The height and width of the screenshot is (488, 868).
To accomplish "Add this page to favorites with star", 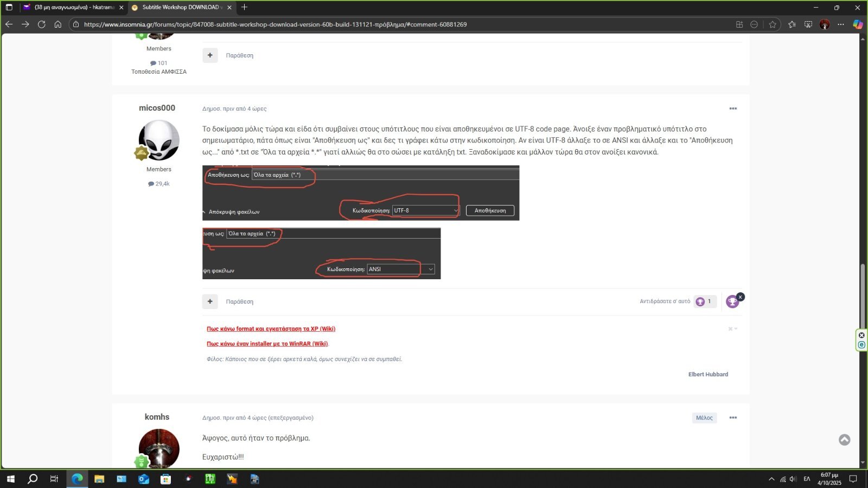I will 773,24.
